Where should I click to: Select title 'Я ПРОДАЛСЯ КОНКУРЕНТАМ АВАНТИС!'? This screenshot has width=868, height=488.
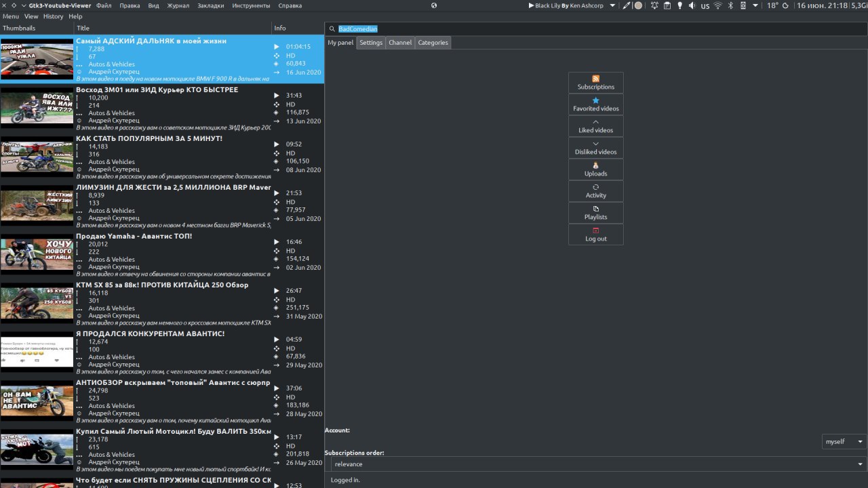[150, 333]
